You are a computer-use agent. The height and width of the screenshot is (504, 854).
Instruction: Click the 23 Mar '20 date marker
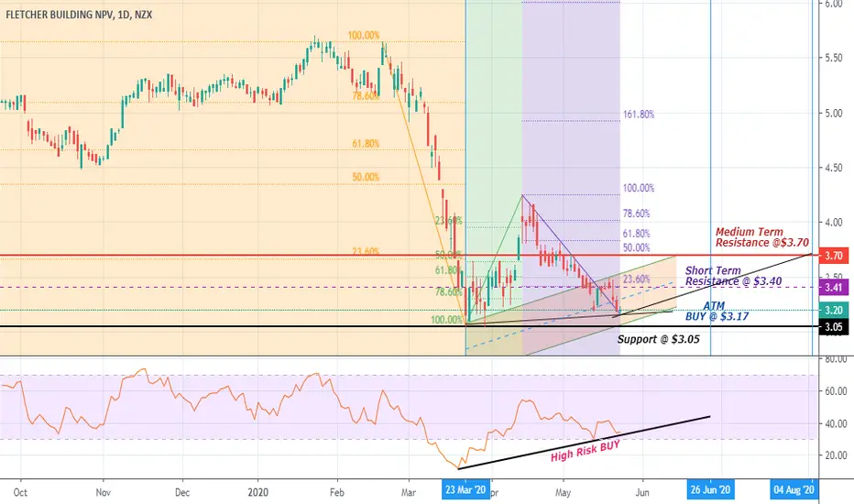(x=465, y=490)
